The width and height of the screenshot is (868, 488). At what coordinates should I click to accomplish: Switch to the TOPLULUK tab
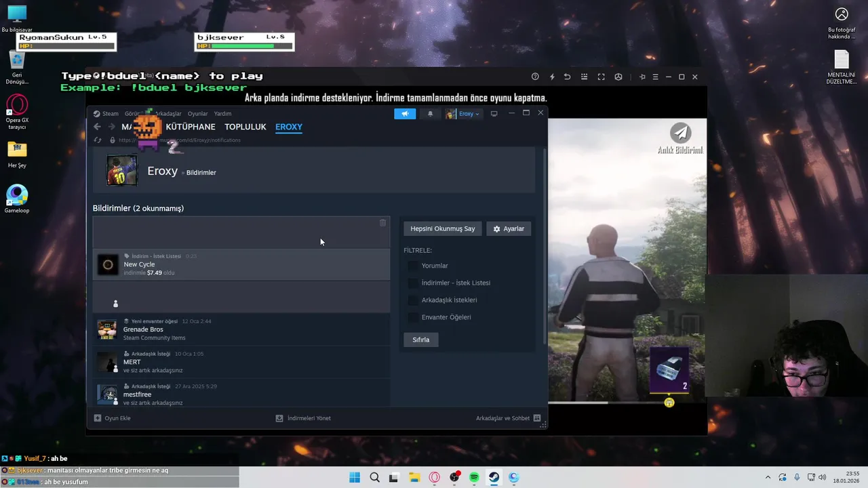pos(245,127)
